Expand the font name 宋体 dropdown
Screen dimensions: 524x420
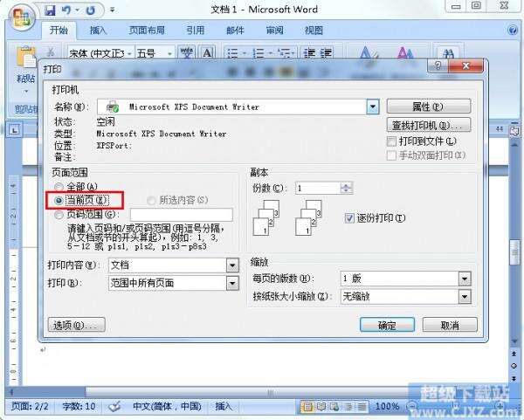tap(129, 53)
